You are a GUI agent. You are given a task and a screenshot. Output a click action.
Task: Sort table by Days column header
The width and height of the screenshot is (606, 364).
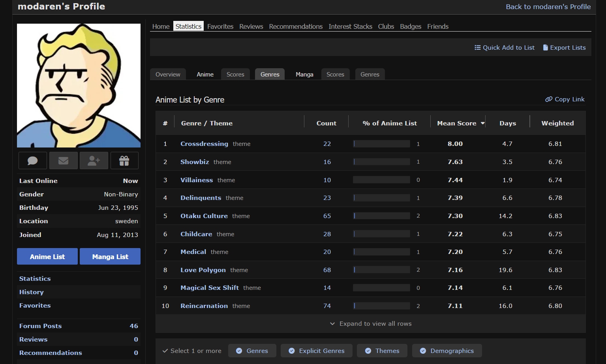pos(508,123)
